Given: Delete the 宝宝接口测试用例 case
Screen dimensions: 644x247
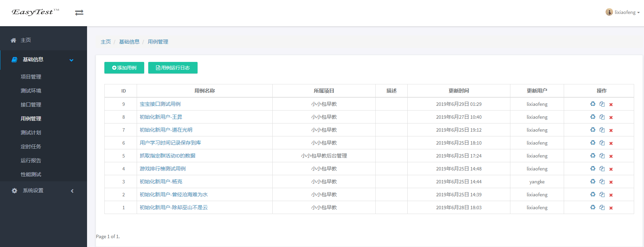Looking at the screenshot, I should 611,104.
